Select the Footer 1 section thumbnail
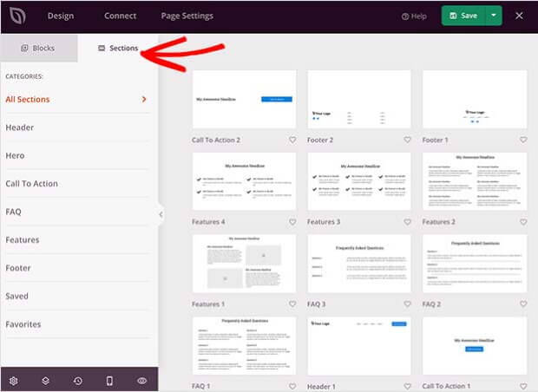The height and width of the screenshot is (392, 538). pos(475,100)
